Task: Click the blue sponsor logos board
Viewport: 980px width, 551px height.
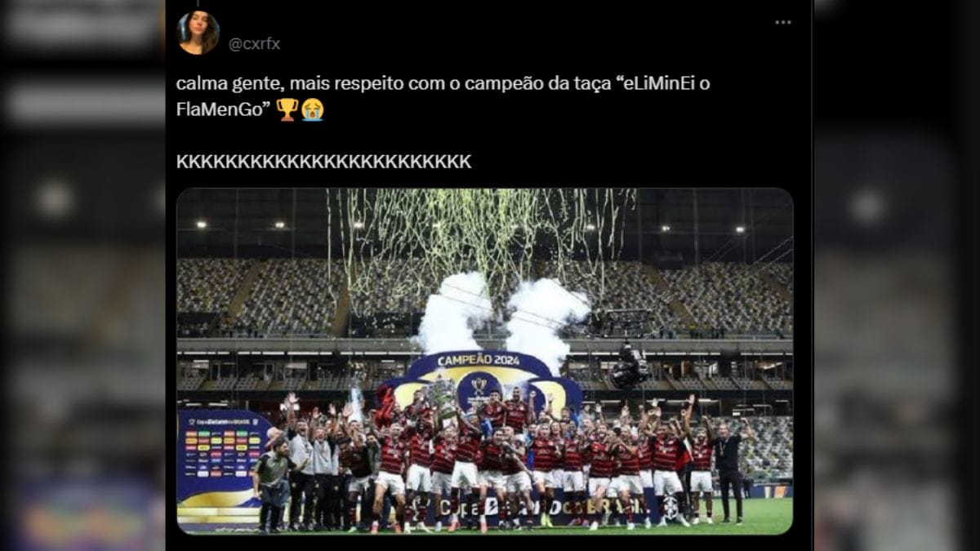Action: pyautogui.click(x=223, y=455)
